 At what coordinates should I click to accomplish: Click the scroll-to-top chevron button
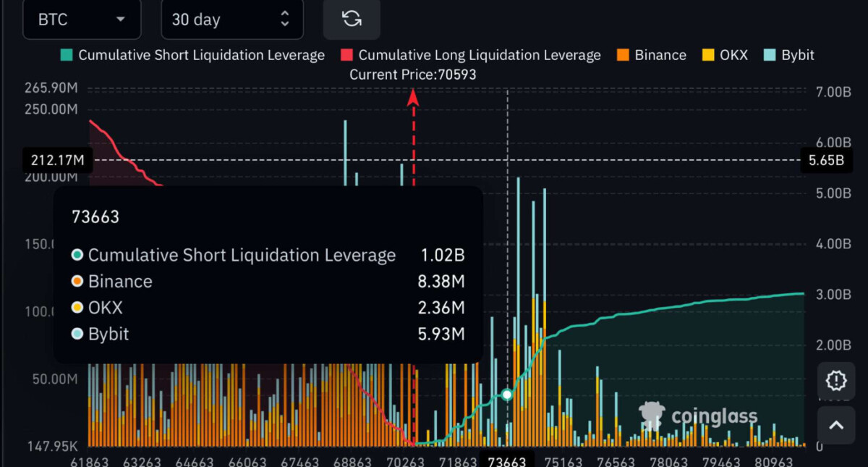pos(836,426)
